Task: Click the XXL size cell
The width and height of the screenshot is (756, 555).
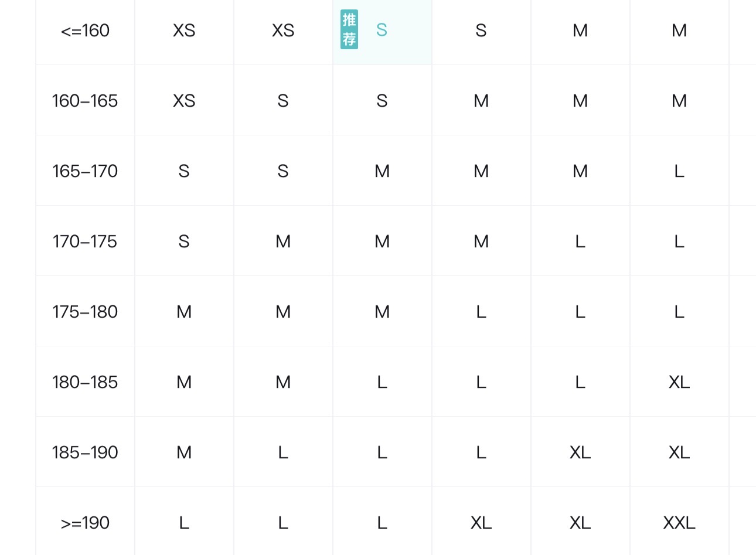Action: click(x=679, y=523)
